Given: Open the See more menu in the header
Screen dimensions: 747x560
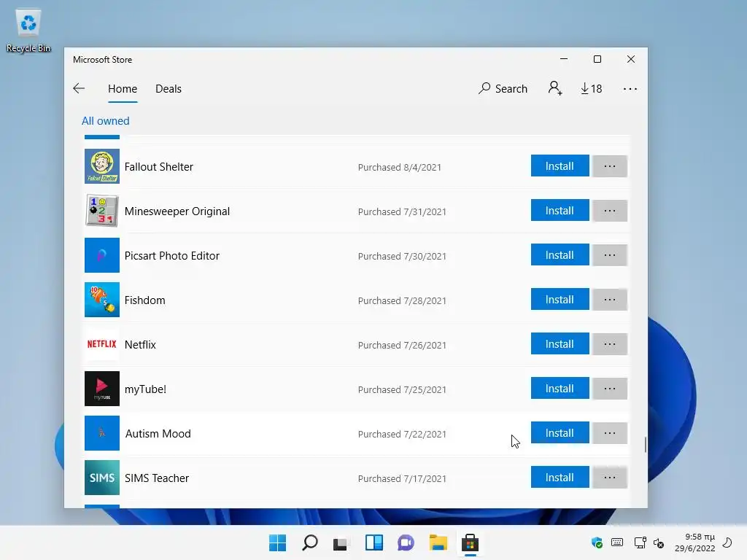Looking at the screenshot, I should tap(630, 88).
